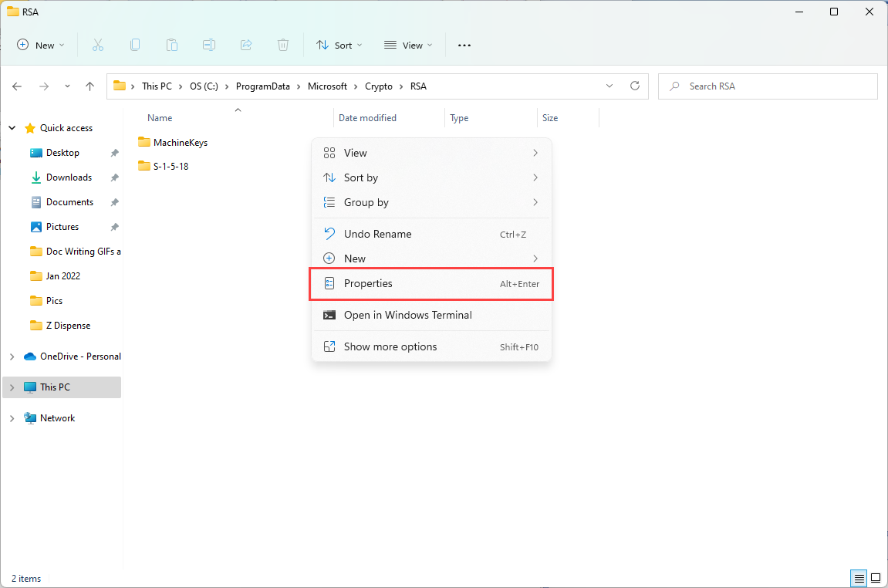Switch to details view using bottom-right icon
The height and width of the screenshot is (588, 888).
click(x=858, y=578)
